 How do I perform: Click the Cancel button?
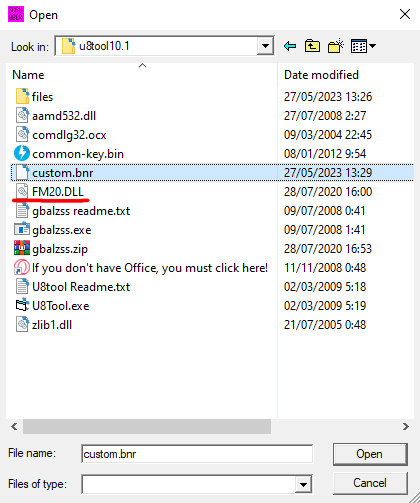pos(370,483)
